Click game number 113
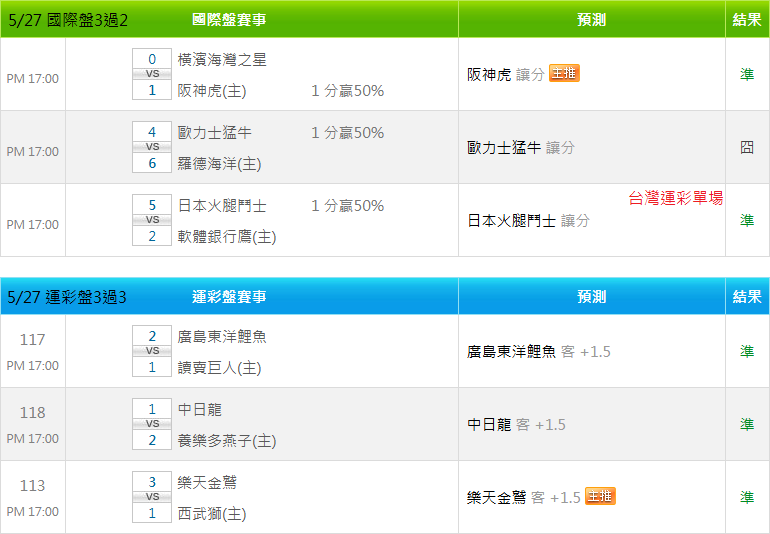This screenshot has width=770, height=534. (x=32, y=485)
